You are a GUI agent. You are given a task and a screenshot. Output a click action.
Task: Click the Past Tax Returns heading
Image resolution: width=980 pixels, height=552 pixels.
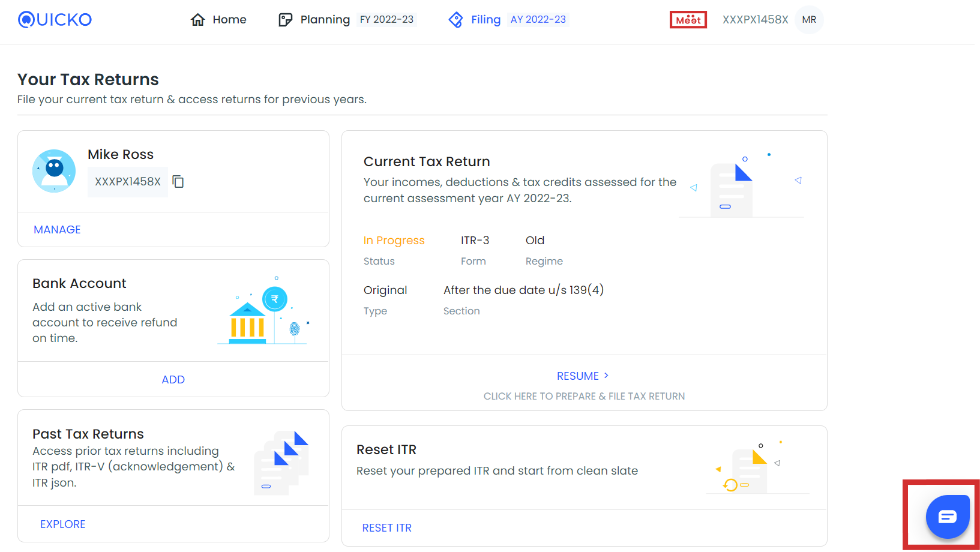click(88, 434)
